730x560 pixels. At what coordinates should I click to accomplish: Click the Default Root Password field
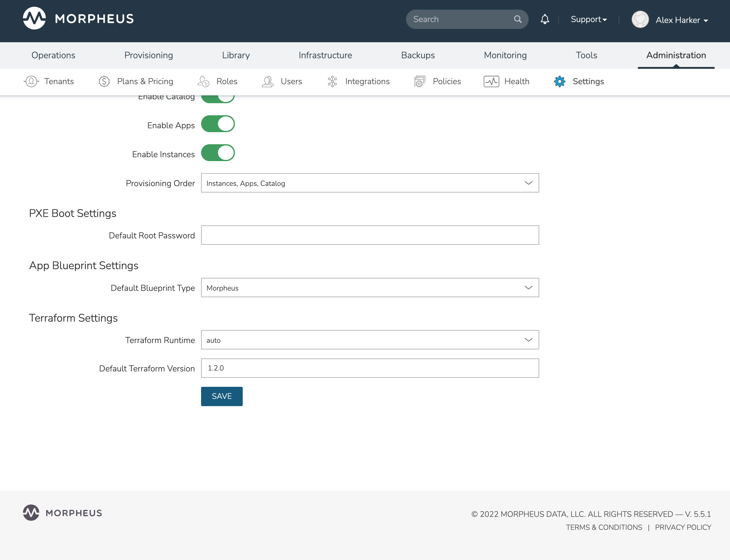click(x=370, y=235)
